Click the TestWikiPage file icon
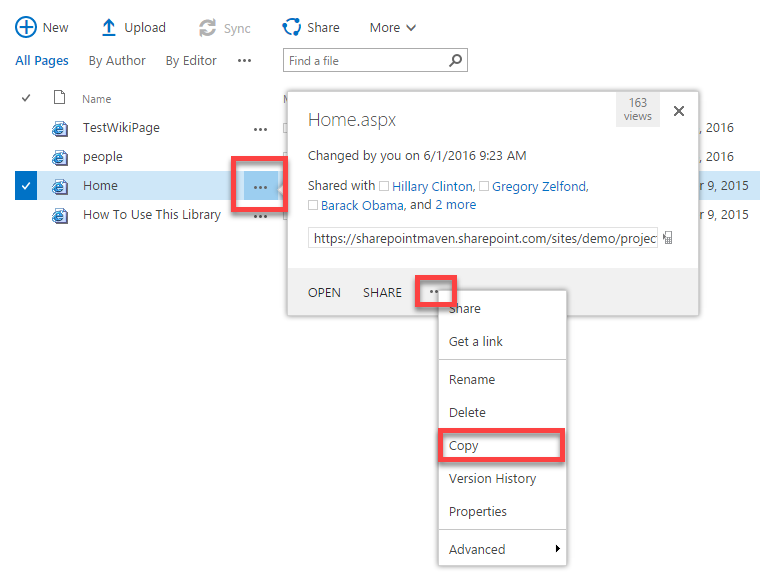The width and height of the screenshot is (770, 575). tap(60, 128)
